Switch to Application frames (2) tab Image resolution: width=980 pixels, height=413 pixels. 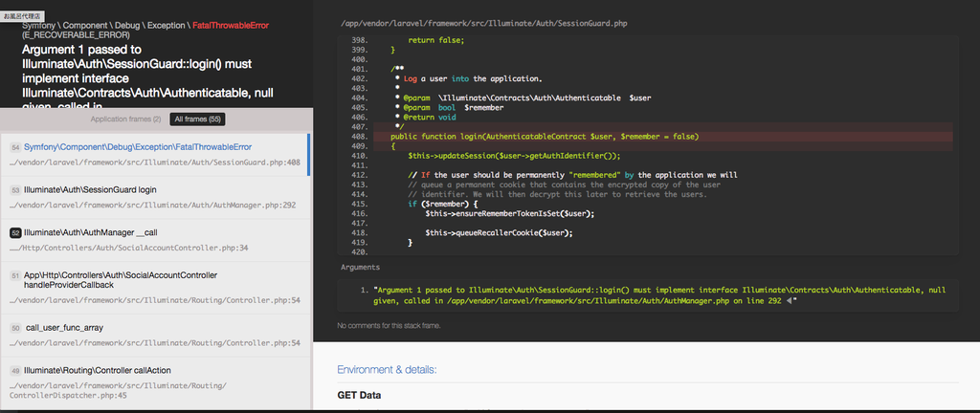pyautogui.click(x=125, y=119)
